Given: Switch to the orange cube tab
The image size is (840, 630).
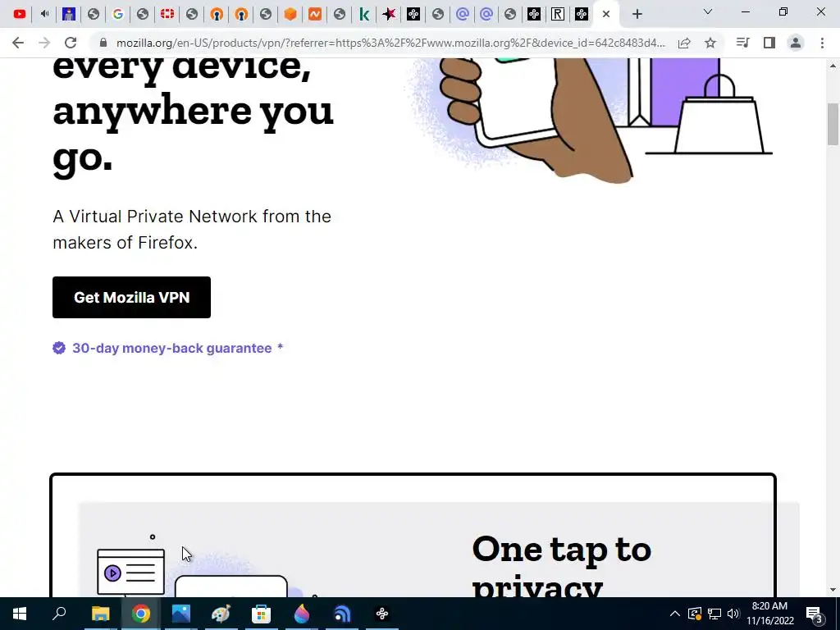Looking at the screenshot, I should pos(290,14).
